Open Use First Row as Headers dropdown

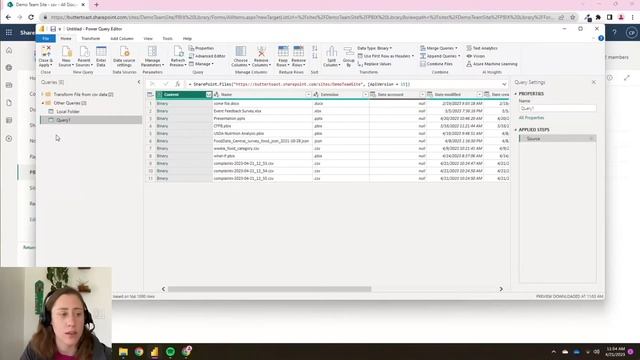pos(386,56)
